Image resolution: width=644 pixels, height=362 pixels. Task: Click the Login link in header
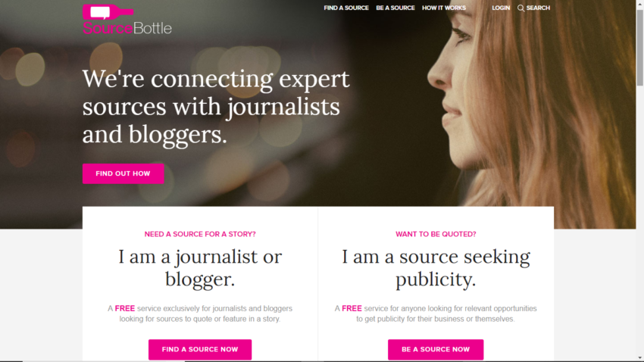coord(501,8)
